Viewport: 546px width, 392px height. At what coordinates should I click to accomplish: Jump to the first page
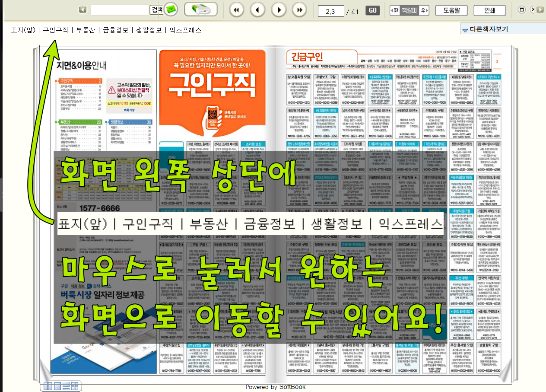(x=236, y=10)
